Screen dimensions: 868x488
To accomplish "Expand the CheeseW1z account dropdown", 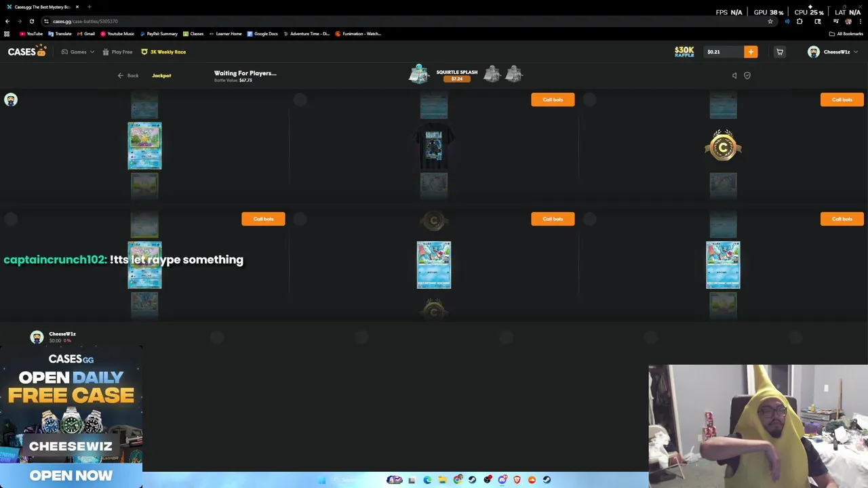I will point(855,52).
